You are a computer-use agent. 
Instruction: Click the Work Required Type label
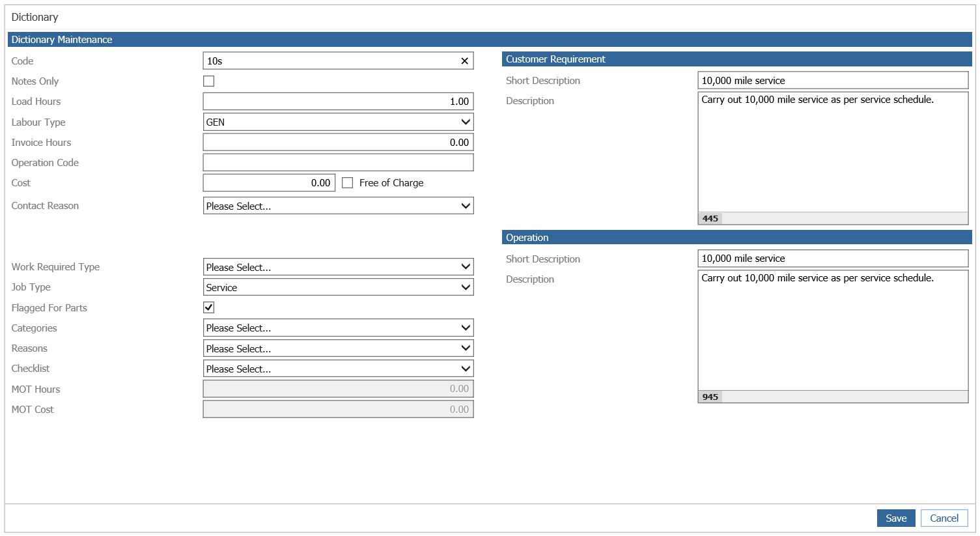pos(55,267)
